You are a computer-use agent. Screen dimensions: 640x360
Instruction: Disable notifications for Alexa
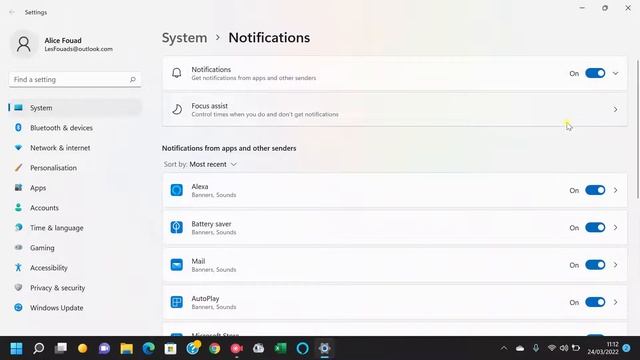click(595, 190)
